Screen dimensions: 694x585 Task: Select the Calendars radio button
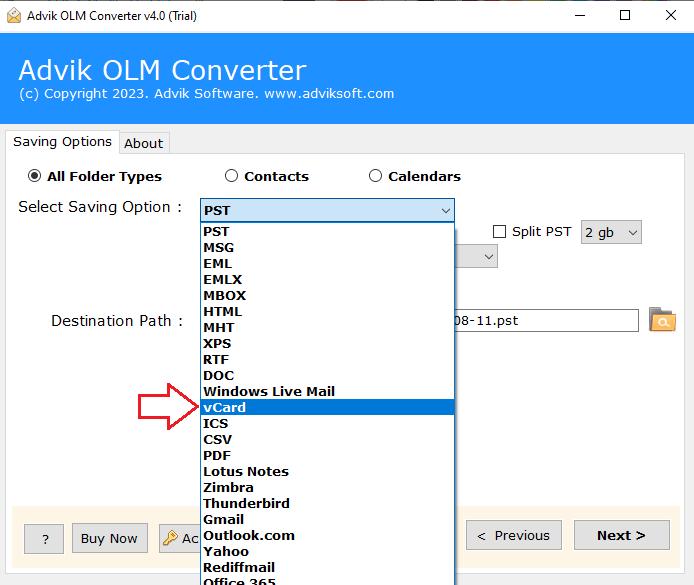click(x=375, y=176)
